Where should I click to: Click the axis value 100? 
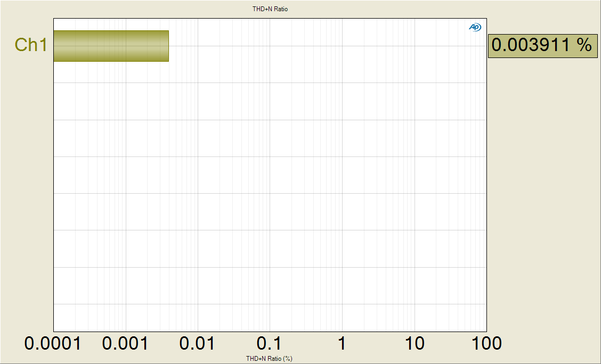click(486, 343)
